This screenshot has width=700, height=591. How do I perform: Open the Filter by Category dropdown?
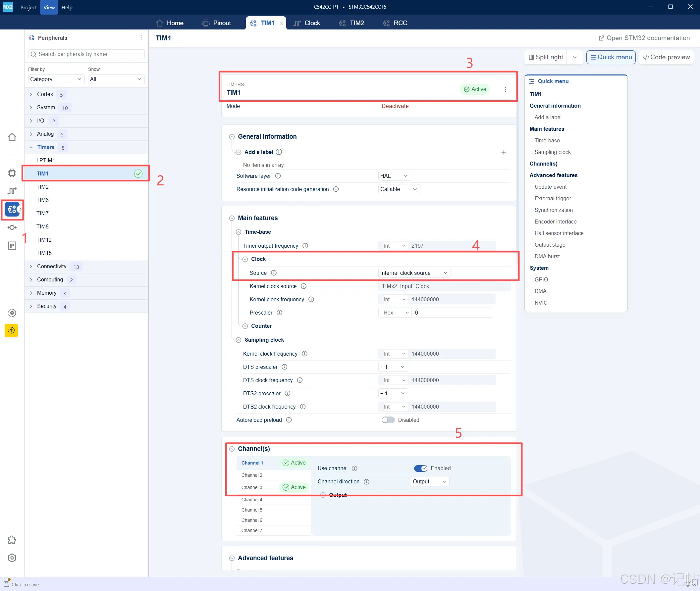pyautogui.click(x=56, y=79)
